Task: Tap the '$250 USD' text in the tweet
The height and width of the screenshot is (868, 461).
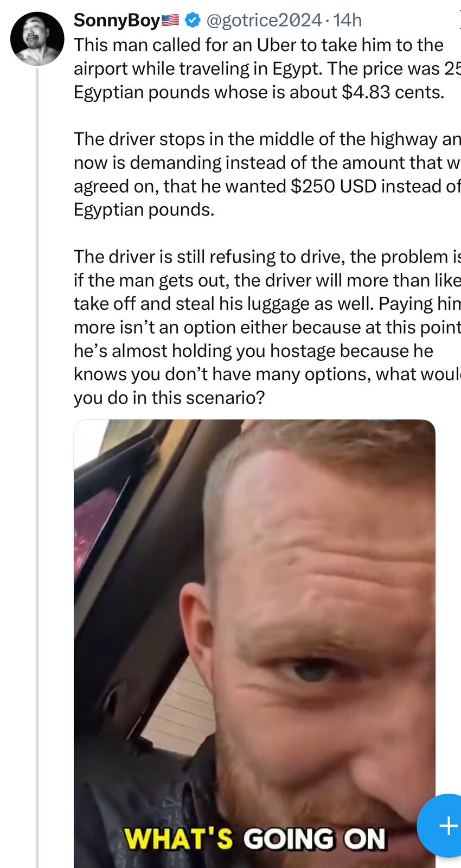Action: pyautogui.click(x=334, y=186)
